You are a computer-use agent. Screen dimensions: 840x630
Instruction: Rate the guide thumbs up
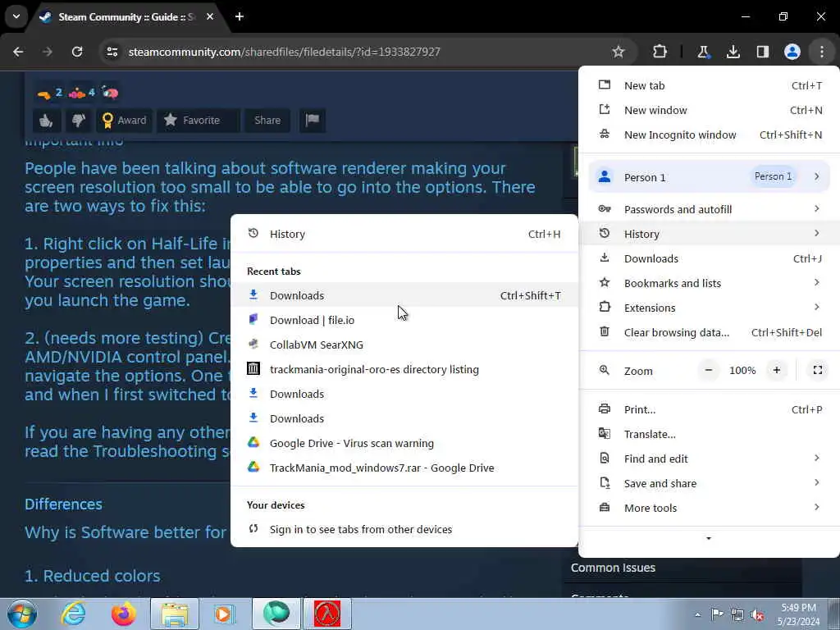46,121
